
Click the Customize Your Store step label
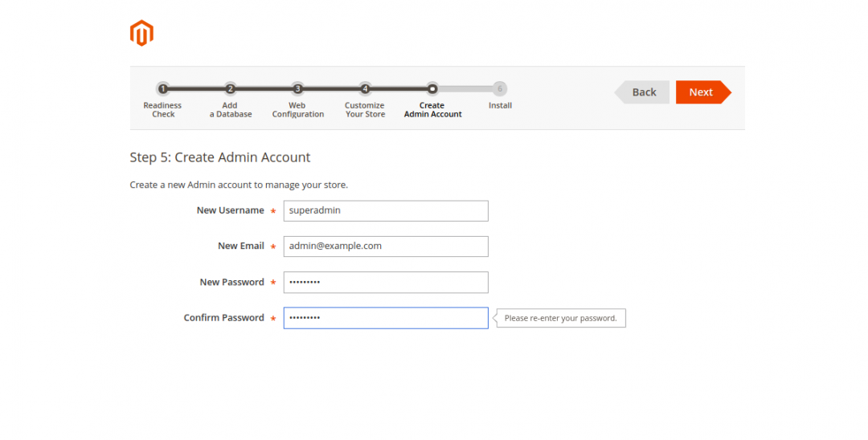click(365, 109)
